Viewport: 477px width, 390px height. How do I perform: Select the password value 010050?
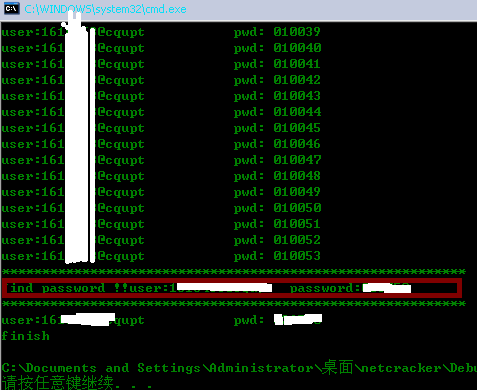297,208
